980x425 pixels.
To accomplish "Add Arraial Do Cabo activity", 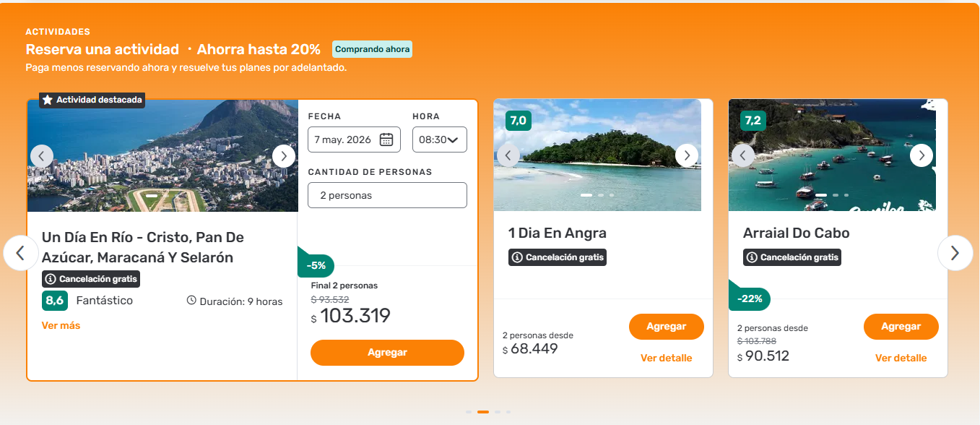I will click(901, 327).
